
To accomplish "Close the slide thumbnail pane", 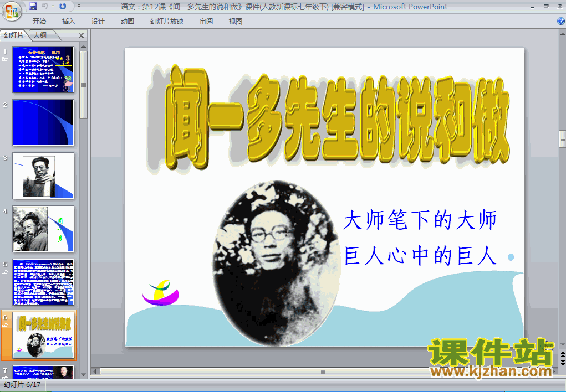I will coord(81,35).
